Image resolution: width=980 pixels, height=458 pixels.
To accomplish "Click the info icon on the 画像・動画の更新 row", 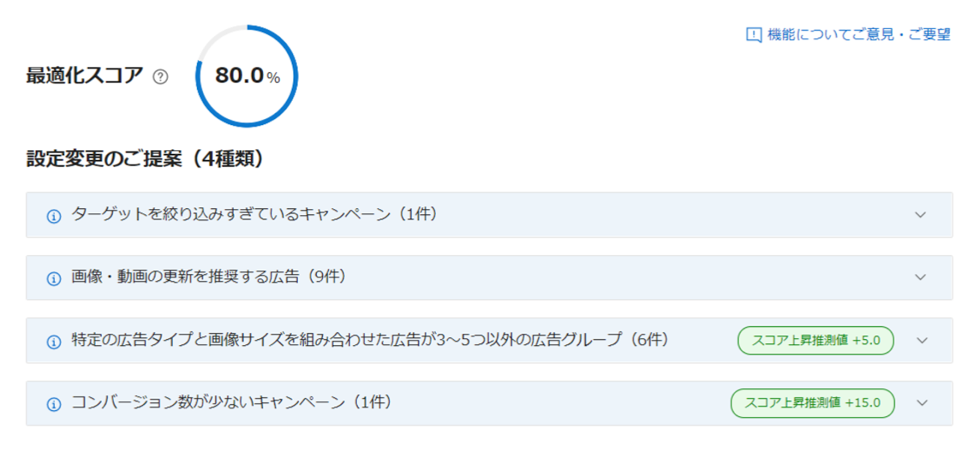I will (x=54, y=279).
